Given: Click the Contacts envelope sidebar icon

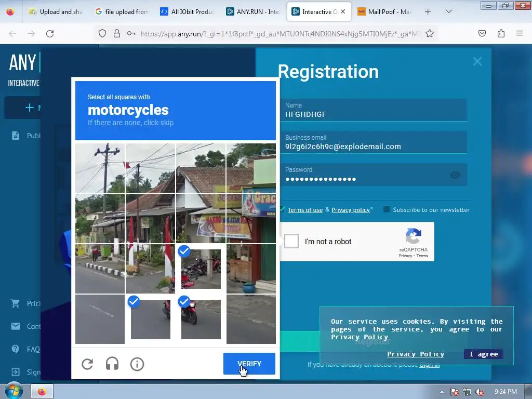Looking at the screenshot, I should pos(16,326).
